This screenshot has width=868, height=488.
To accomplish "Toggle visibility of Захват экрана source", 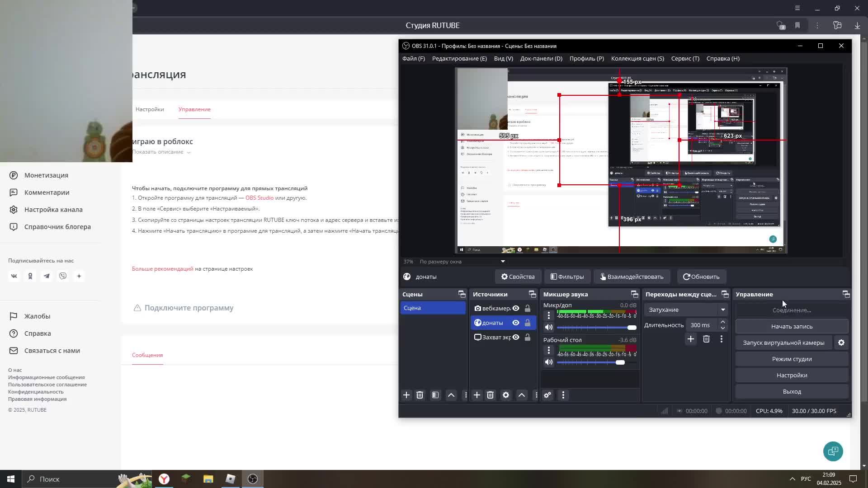I will (x=516, y=337).
